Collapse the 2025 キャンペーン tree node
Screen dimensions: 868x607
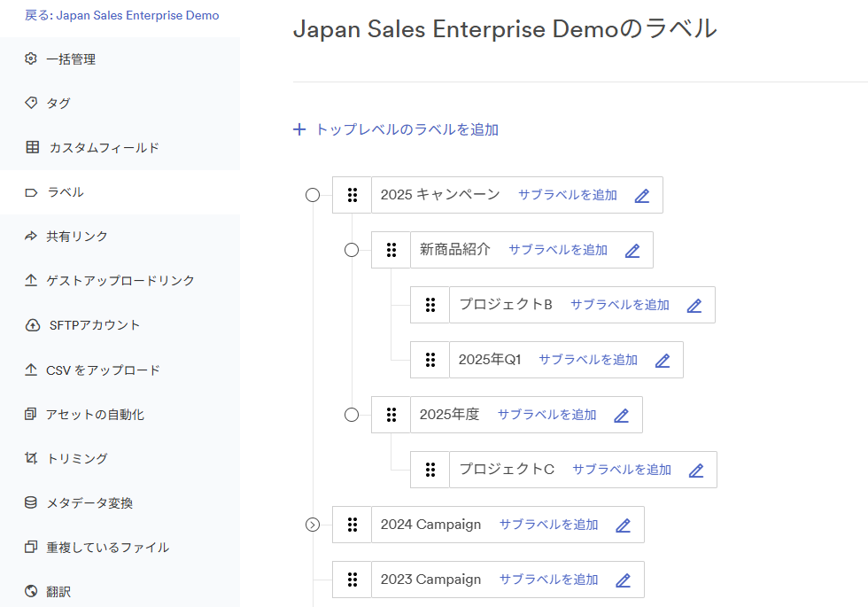tap(313, 195)
